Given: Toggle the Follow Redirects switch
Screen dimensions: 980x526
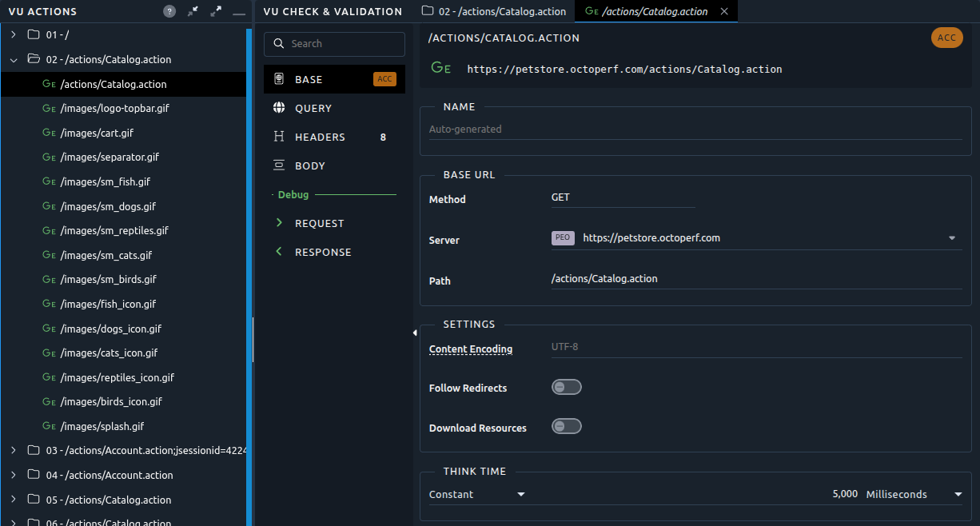Looking at the screenshot, I should (567, 387).
